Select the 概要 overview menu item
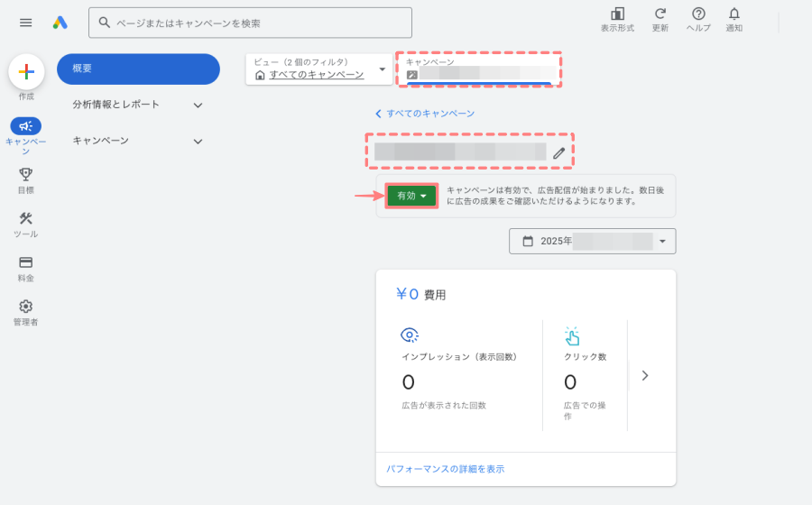 (x=138, y=69)
